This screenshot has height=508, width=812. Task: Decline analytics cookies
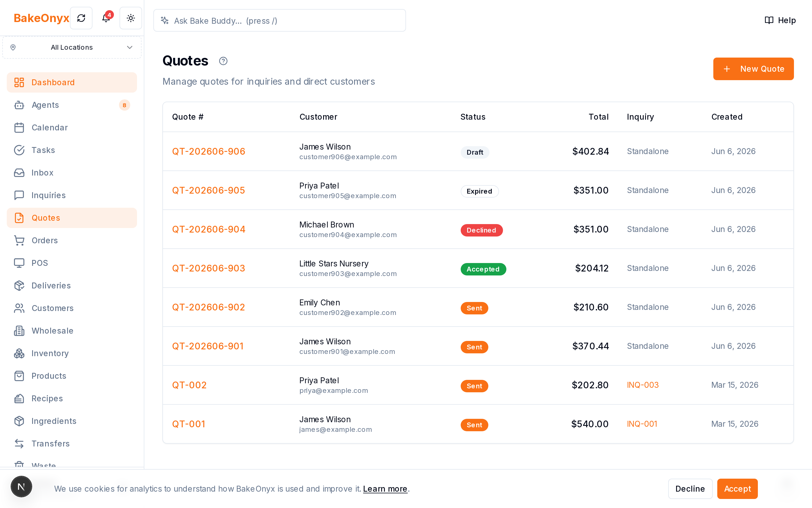tap(690, 489)
